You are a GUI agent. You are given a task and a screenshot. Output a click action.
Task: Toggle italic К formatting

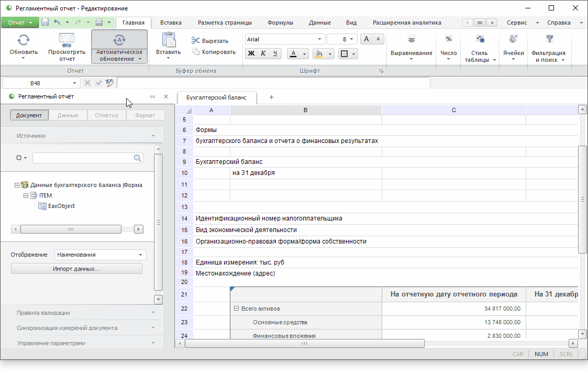point(263,53)
